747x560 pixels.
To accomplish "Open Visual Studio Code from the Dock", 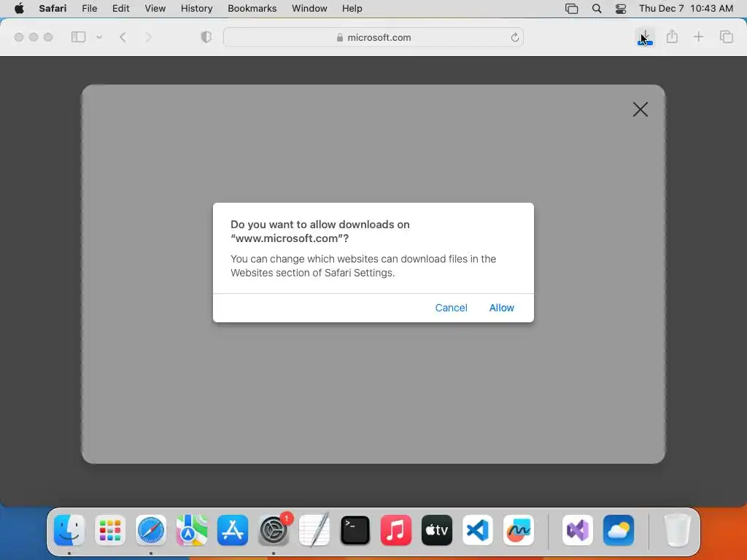I will click(478, 530).
